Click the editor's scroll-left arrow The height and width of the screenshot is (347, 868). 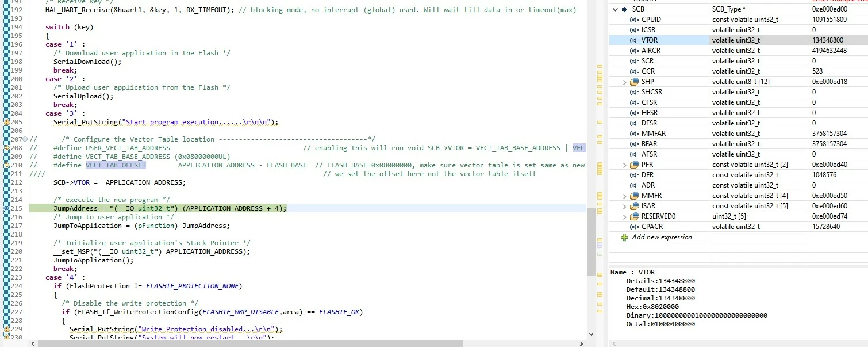click(33, 343)
